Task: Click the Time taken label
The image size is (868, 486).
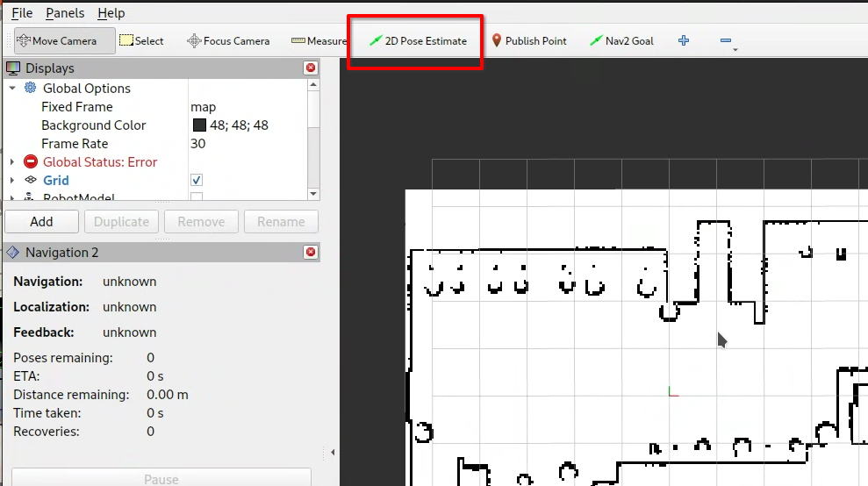Action: click(x=47, y=413)
